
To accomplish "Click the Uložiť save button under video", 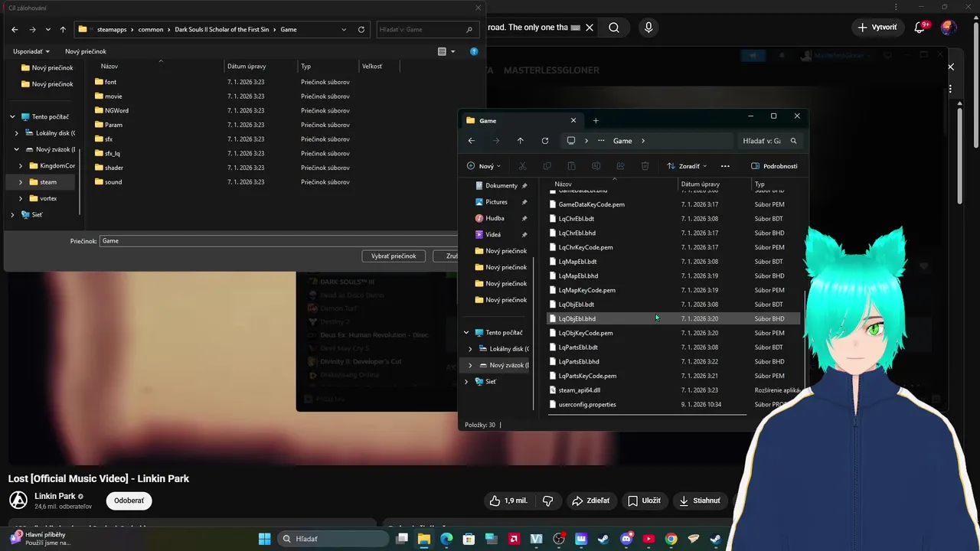I will 644,500.
